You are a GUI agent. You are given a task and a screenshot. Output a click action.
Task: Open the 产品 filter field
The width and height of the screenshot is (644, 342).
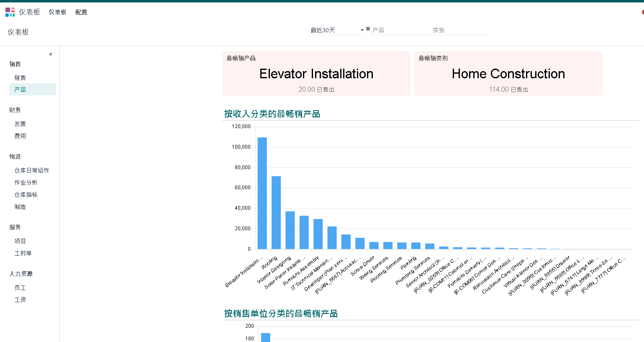point(400,30)
